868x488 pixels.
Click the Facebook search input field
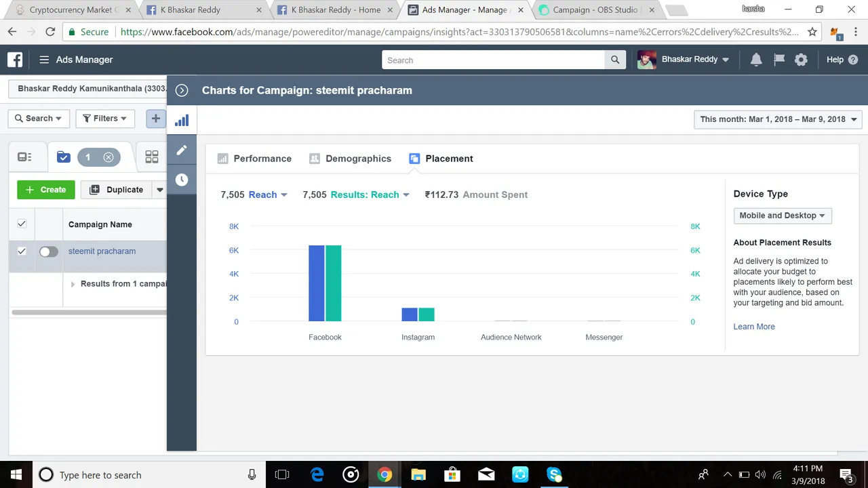pos(493,60)
